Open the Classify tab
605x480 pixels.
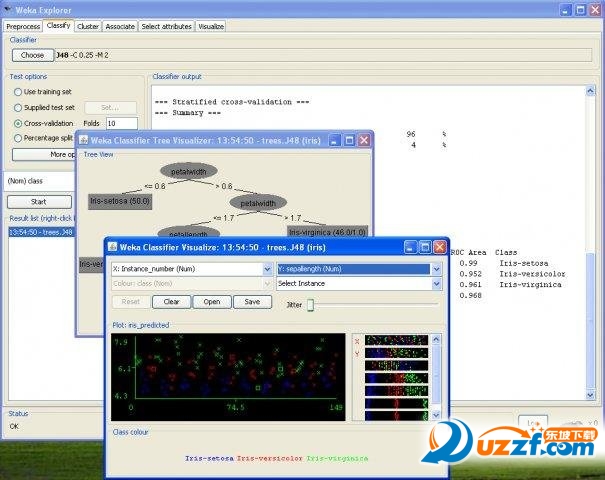pos(59,25)
